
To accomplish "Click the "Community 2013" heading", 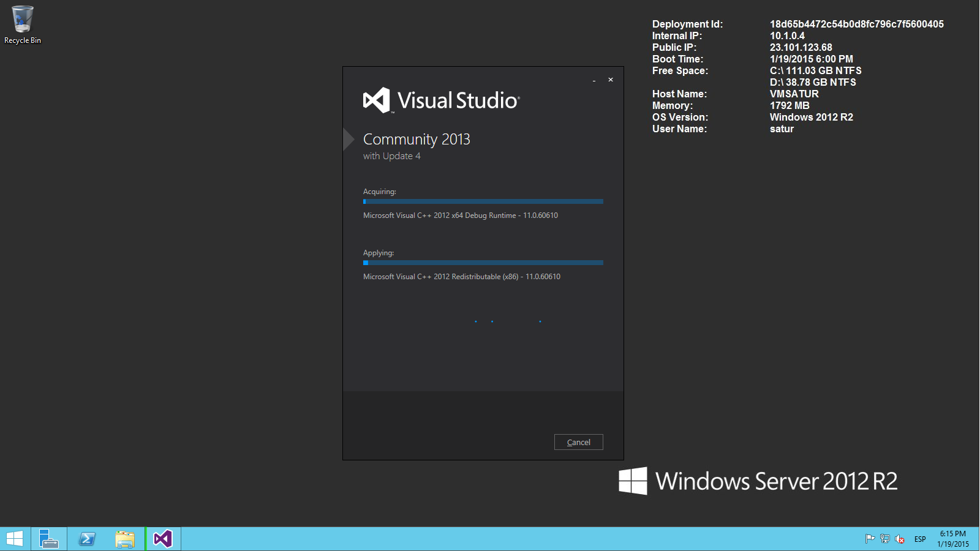I will (x=417, y=140).
